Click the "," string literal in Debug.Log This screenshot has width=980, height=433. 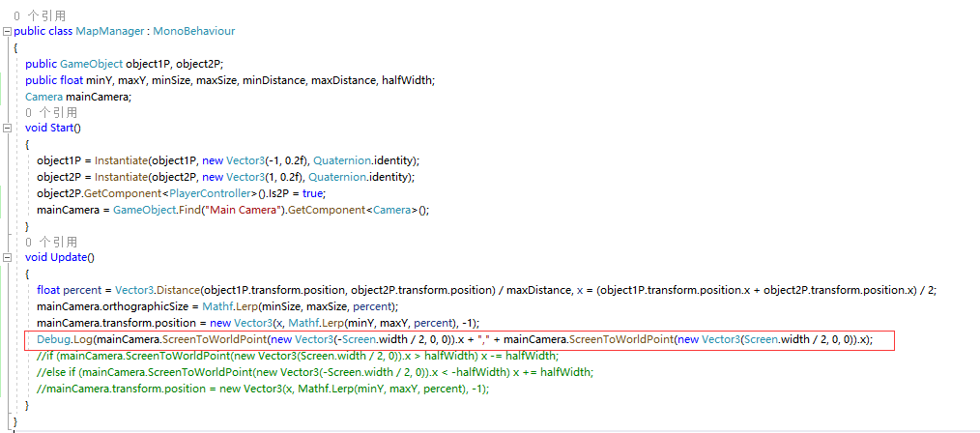click(x=483, y=339)
